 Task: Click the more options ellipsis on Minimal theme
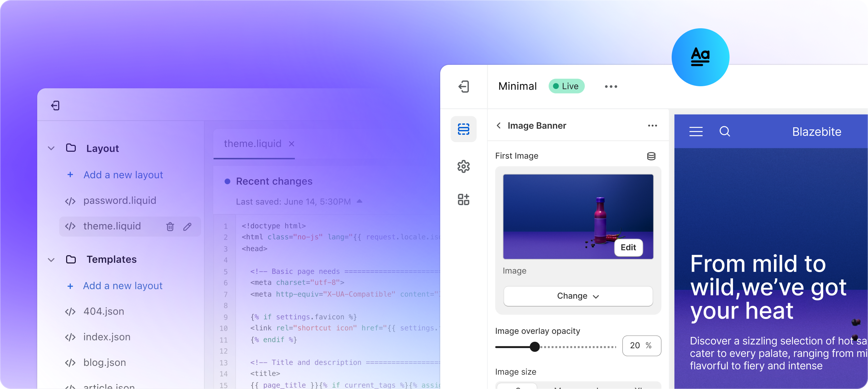pyautogui.click(x=610, y=86)
